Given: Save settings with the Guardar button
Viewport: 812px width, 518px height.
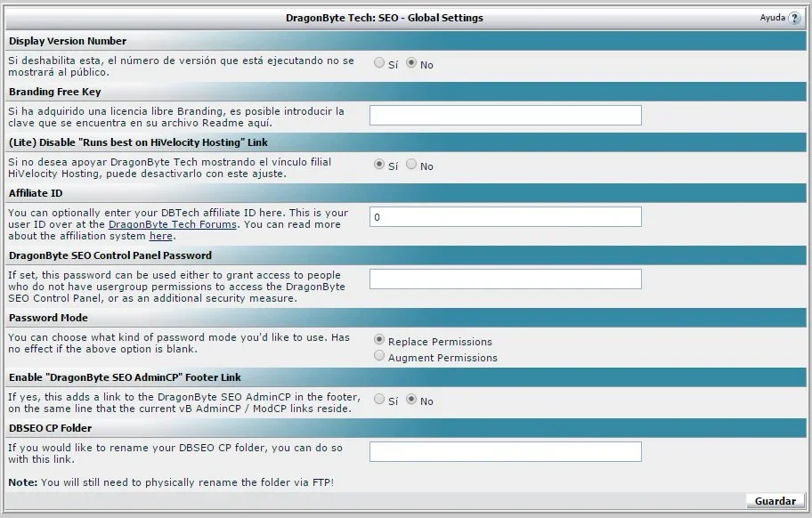Looking at the screenshot, I should click(x=775, y=500).
